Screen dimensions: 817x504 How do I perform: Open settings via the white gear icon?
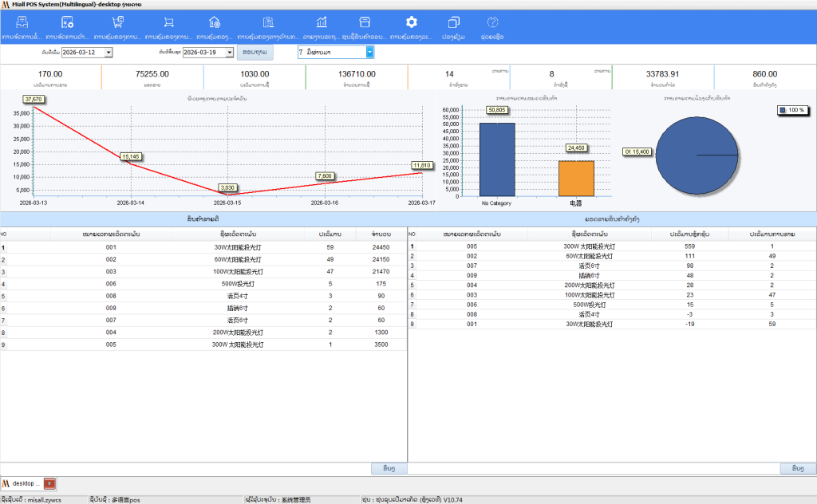(411, 22)
